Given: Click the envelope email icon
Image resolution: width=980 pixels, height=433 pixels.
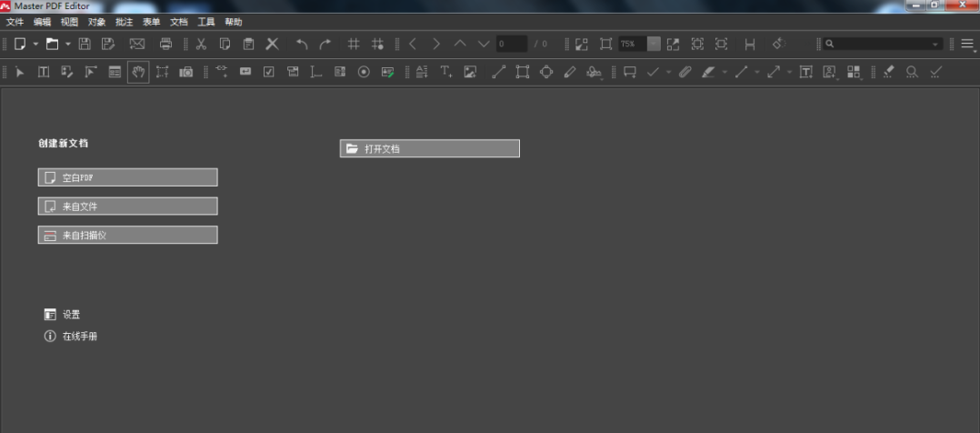Looking at the screenshot, I should coord(137,44).
